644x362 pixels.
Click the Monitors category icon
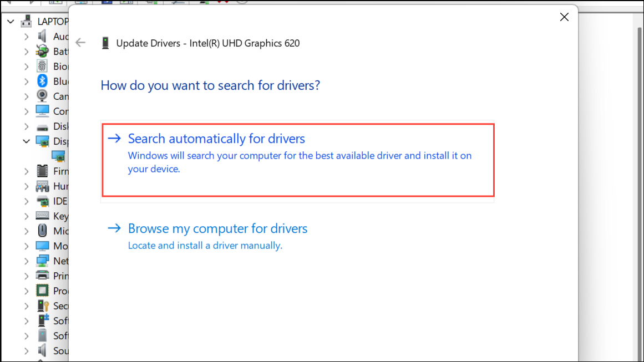(42, 246)
